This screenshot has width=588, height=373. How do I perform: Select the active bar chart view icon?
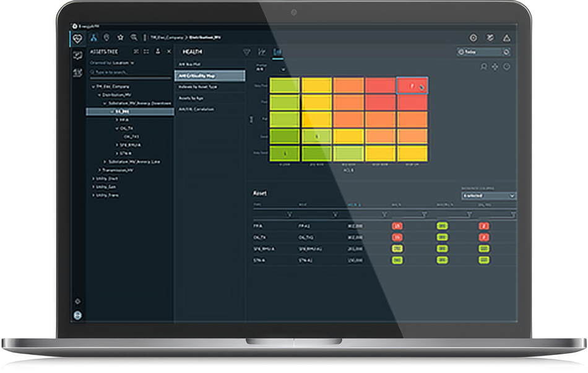[x=277, y=52]
